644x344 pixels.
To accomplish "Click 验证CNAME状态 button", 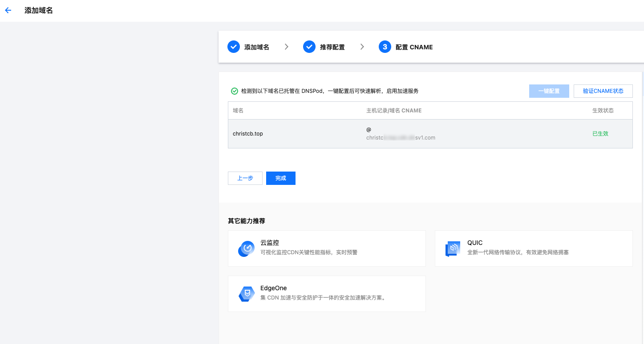I will [603, 91].
